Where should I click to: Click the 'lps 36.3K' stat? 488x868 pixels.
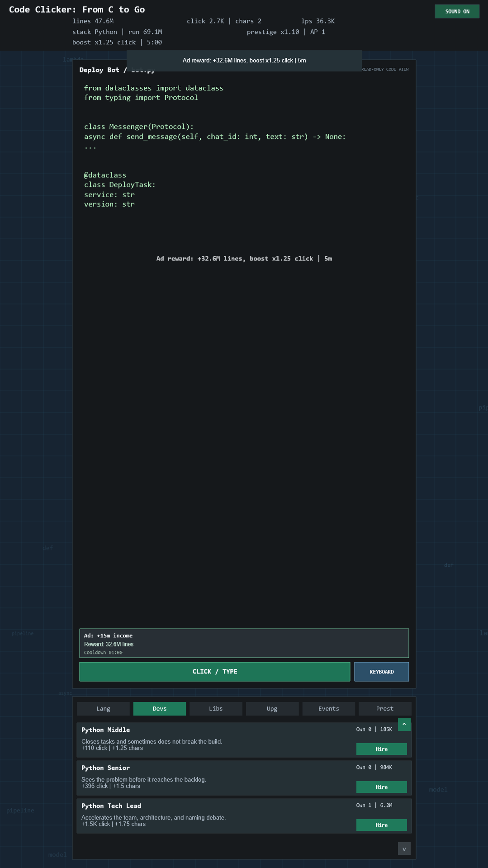coord(318,21)
